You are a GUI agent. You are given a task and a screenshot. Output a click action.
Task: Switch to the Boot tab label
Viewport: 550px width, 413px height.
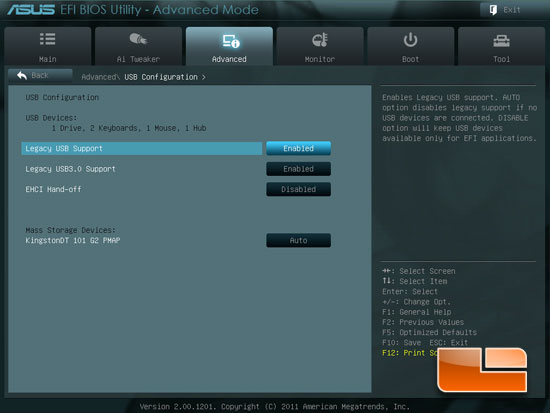pos(410,59)
